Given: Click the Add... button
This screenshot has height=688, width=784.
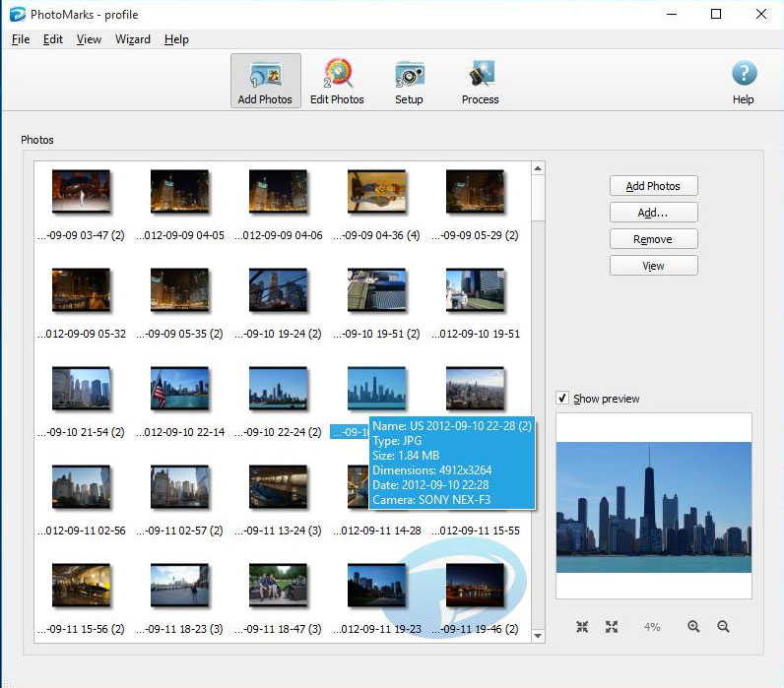Looking at the screenshot, I should 653,213.
